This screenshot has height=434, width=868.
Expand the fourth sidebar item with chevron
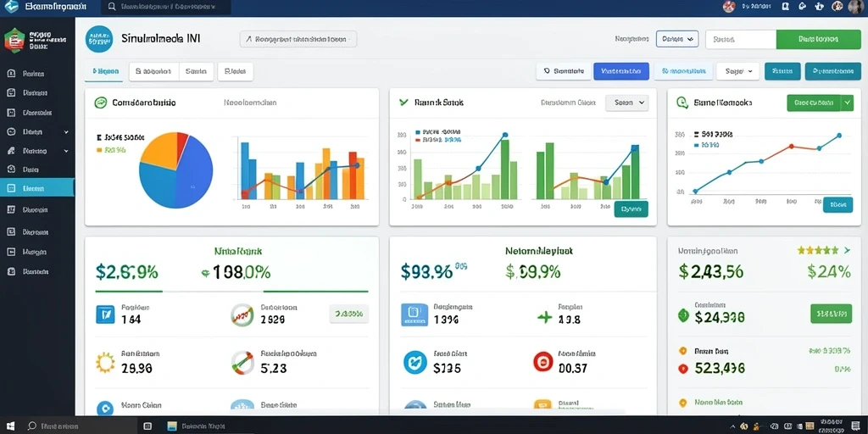click(37, 132)
